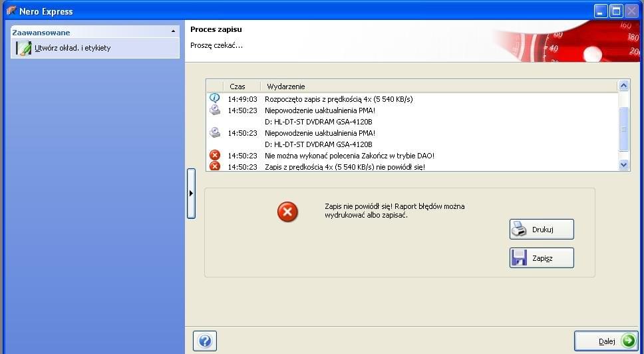The image size is (644, 354).
Task: Click the disc icon beside the second PMA failure
Action: (215, 132)
